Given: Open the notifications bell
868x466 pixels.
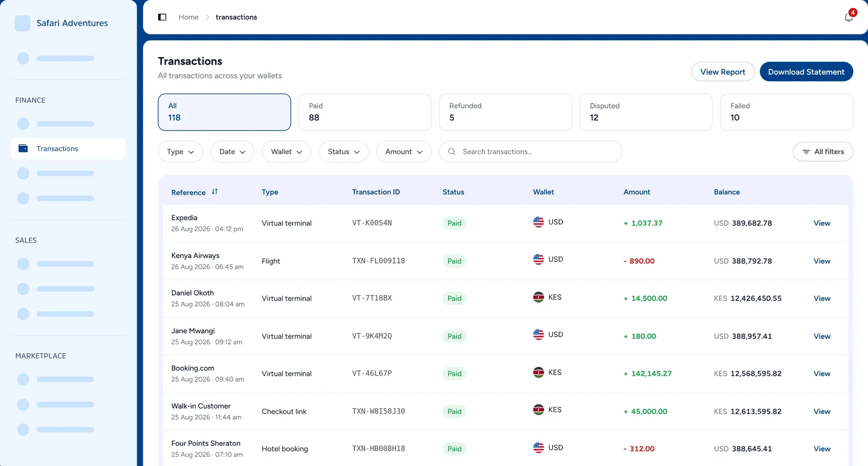Looking at the screenshot, I should (x=848, y=17).
